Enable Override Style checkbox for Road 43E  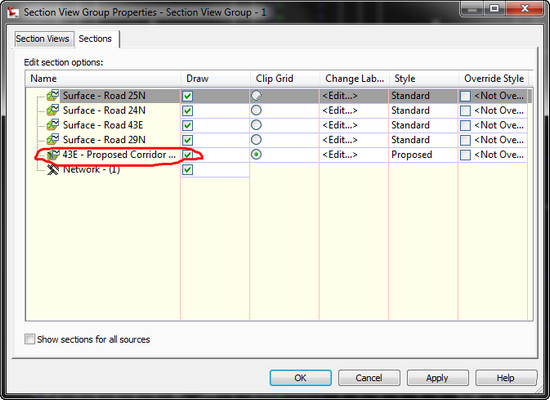pyautogui.click(x=465, y=126)
